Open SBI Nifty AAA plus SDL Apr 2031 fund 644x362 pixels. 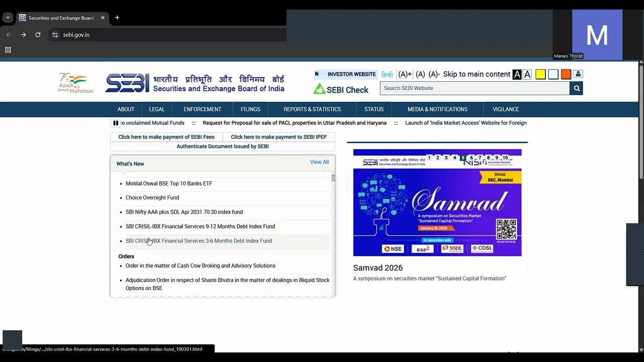(x=184, y=212)
